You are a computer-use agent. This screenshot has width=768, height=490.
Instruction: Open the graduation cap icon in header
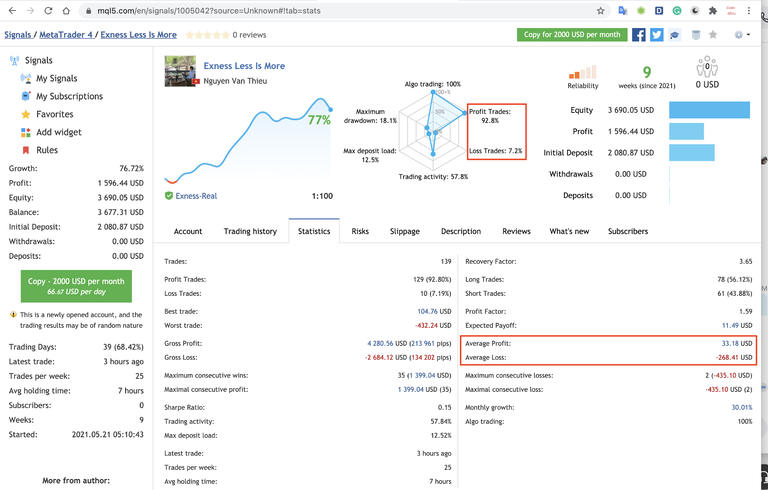coord(675,34)
